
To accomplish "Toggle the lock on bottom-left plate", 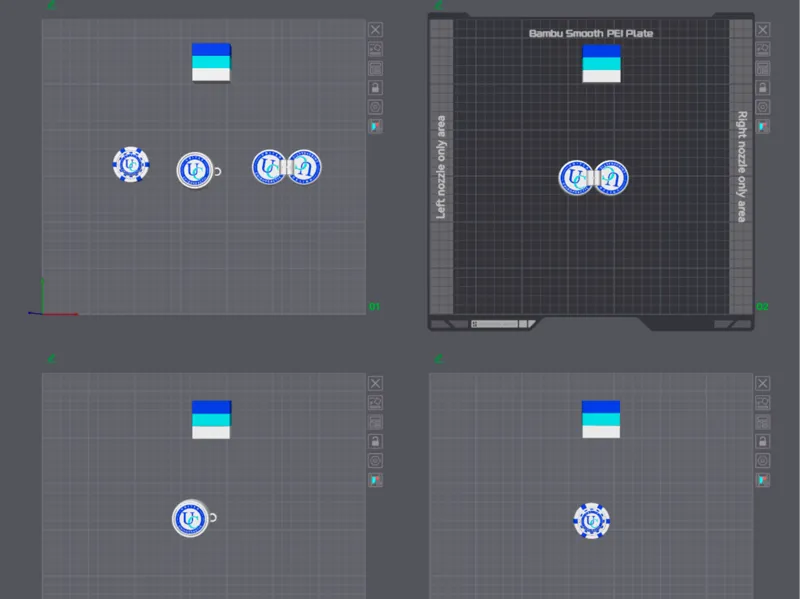I will coord(376,441).
